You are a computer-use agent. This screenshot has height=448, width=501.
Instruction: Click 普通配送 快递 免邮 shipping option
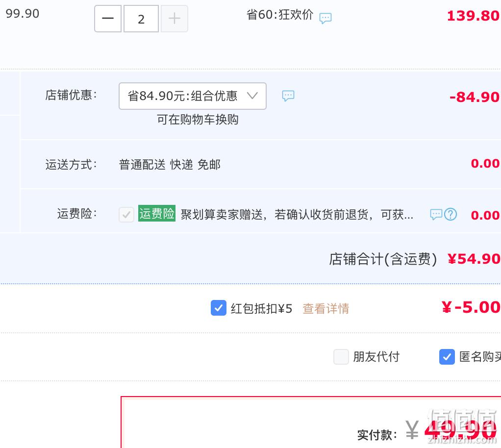point(170,165)
